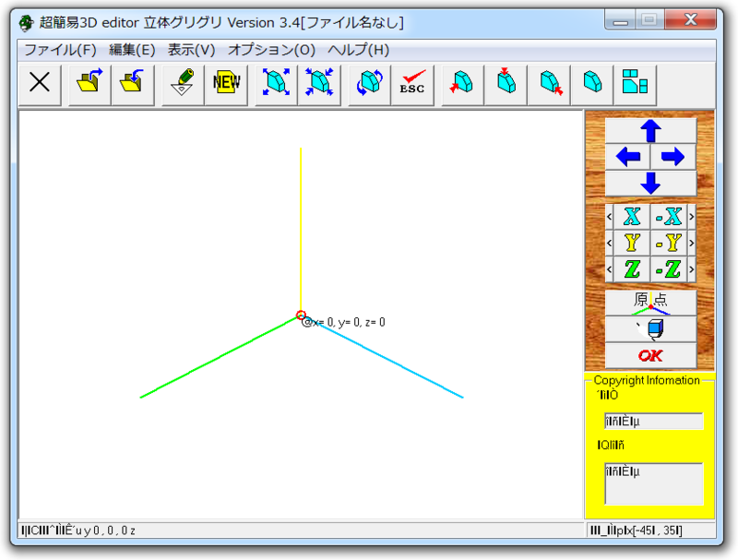This screenshot has height=560, width=738.
Task: Click the blue blocks layout icon at toolbar right
Action: coord(635,83)
